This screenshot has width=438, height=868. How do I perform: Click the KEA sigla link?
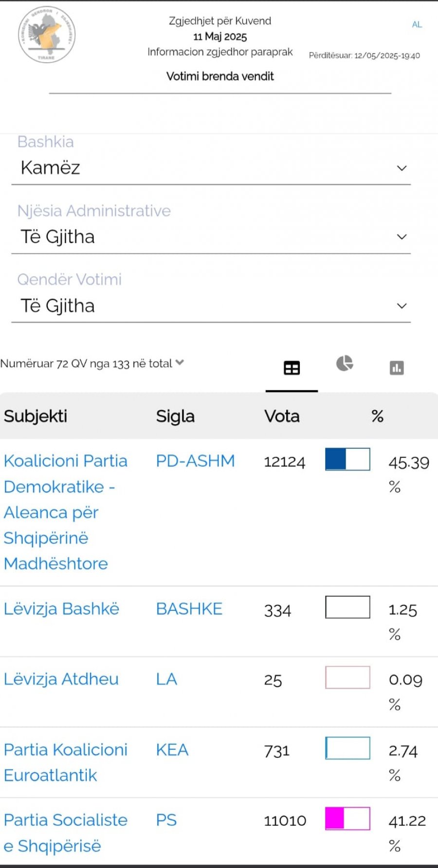pyautogui.click(x=172, y=750)
